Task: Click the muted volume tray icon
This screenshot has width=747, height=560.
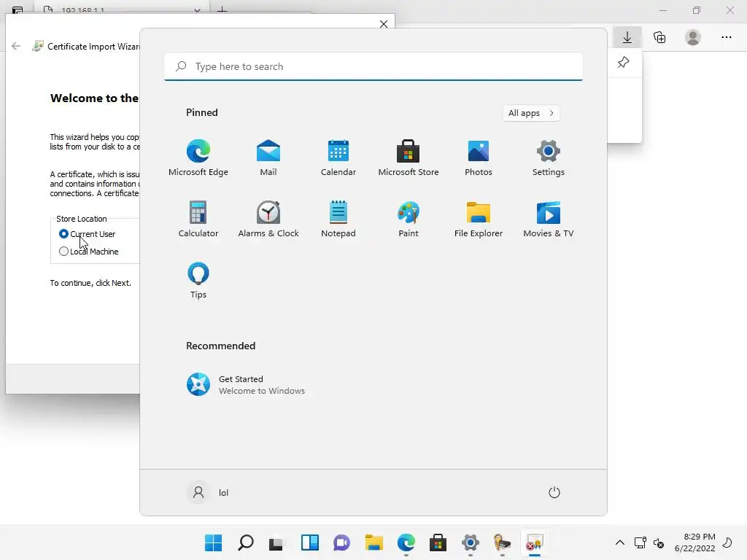Action: (x=659, y=542)
